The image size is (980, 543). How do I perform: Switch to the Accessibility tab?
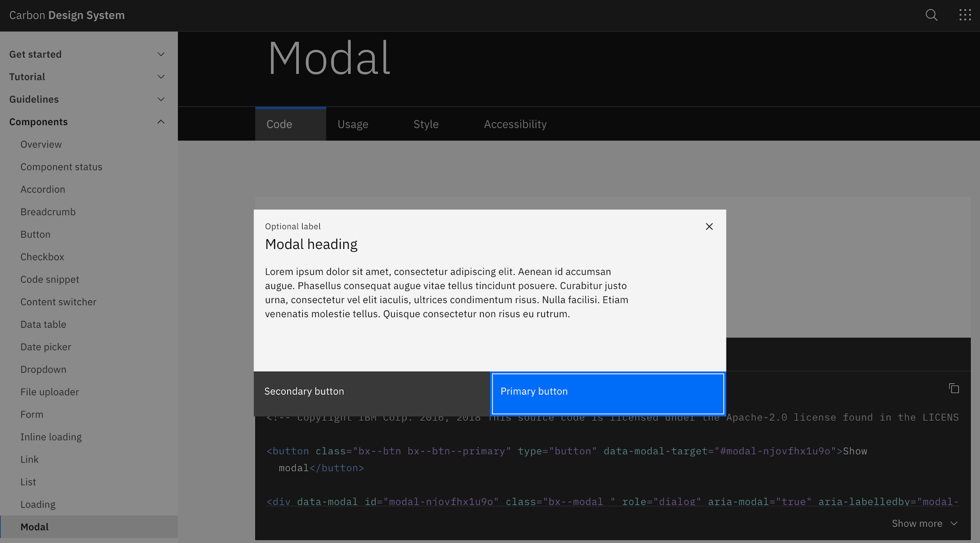[x=515, y=123]
